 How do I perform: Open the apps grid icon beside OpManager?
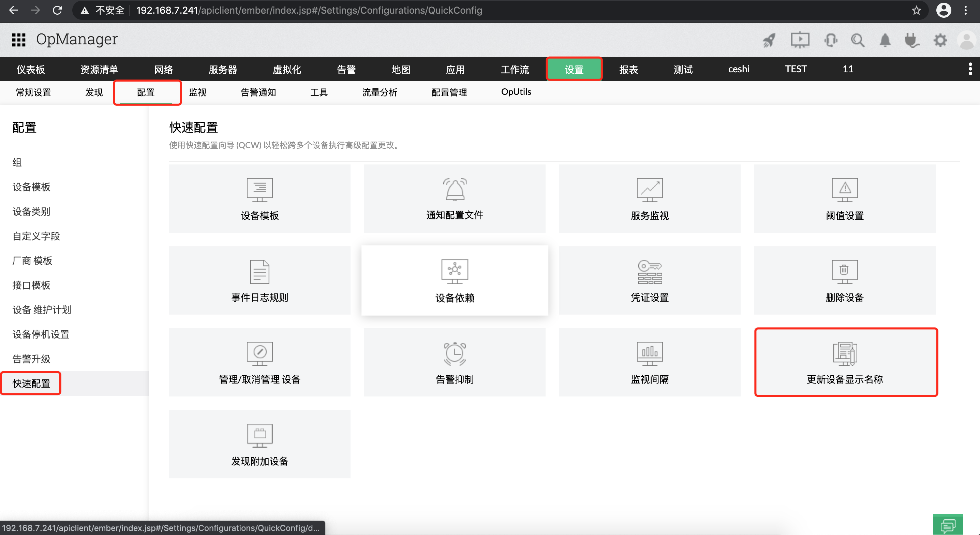(x=18, y=40)
